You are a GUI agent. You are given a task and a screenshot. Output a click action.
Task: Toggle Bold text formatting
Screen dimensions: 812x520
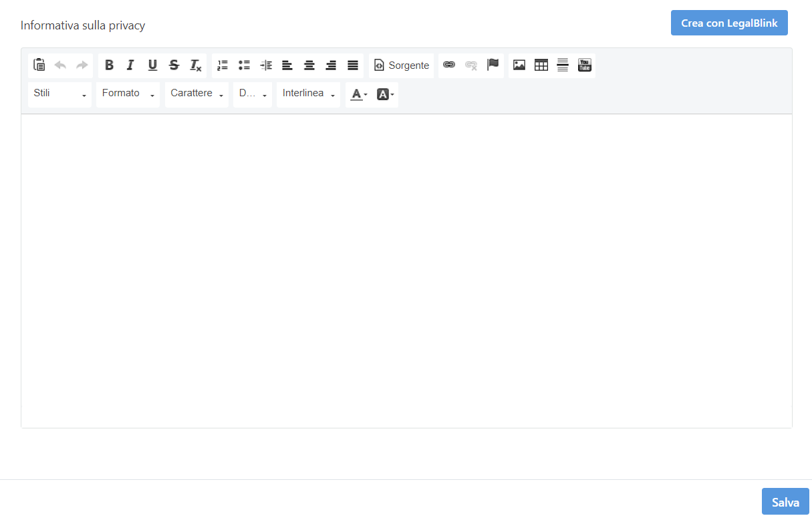coord(110,65)
